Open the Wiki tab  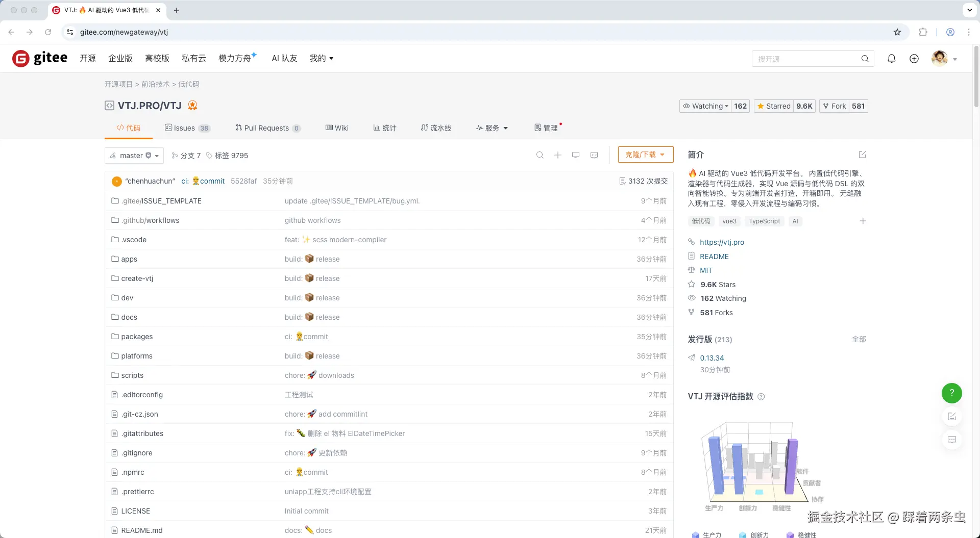(x=337, y=128)
